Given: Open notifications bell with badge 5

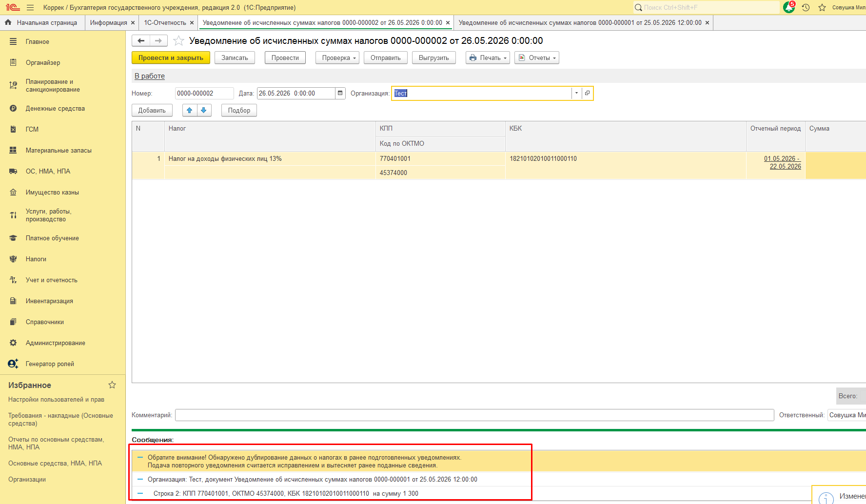Looking at the screenshot, I should (x=789, y=7).
